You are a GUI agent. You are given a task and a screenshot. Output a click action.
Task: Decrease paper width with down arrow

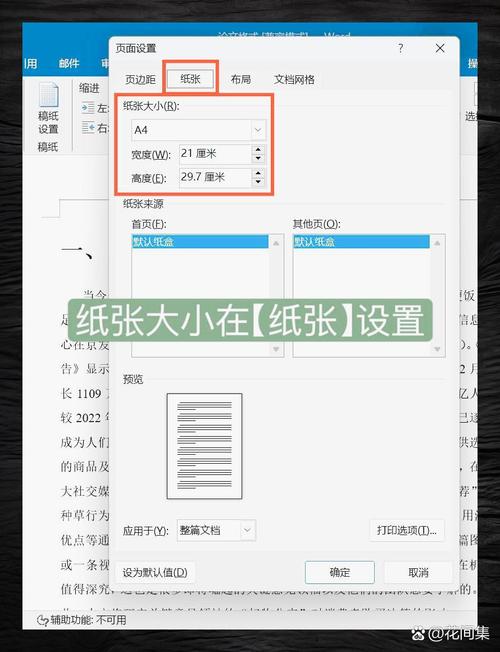[258, 158]
